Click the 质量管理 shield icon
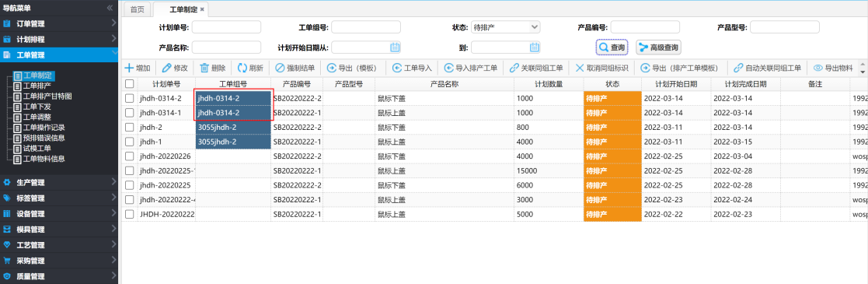This screenshot has height=284, width=868. 7,275
